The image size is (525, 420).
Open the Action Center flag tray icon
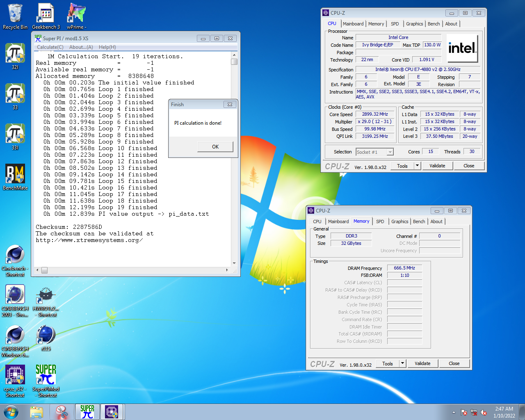pyautogui.click(x=464, y=412)
